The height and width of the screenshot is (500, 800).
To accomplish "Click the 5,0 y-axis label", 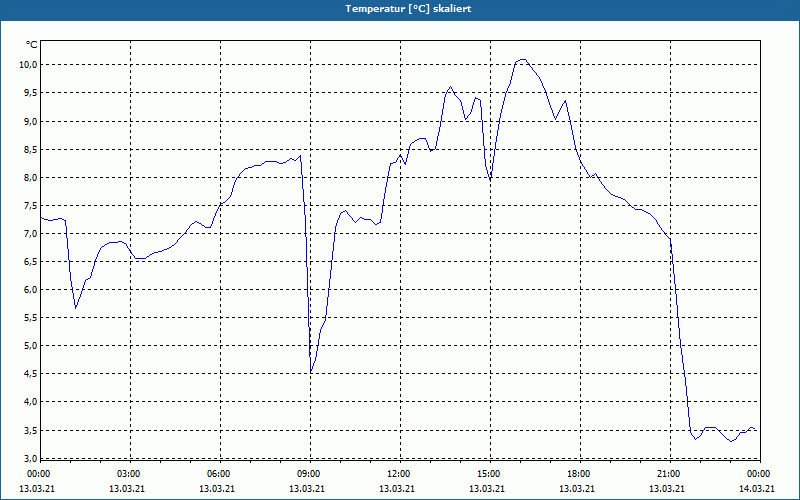I will coord(30,346).
